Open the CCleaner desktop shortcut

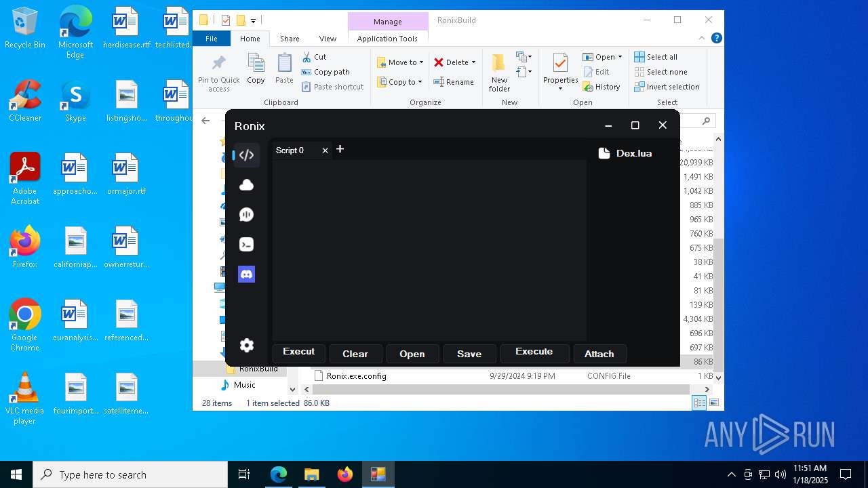click(x=25, y=101)
